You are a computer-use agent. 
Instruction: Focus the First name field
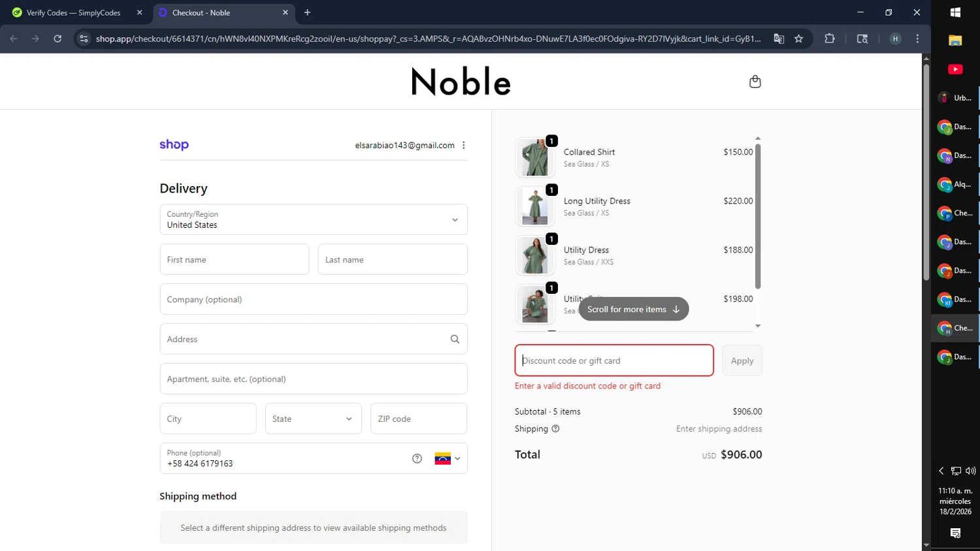[x=235, y=259]
